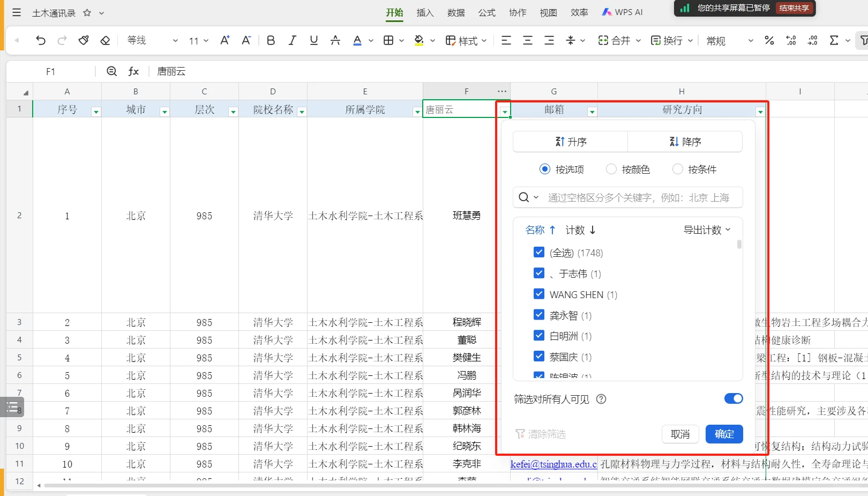Open the WPS AI tab

pos(622,12)
